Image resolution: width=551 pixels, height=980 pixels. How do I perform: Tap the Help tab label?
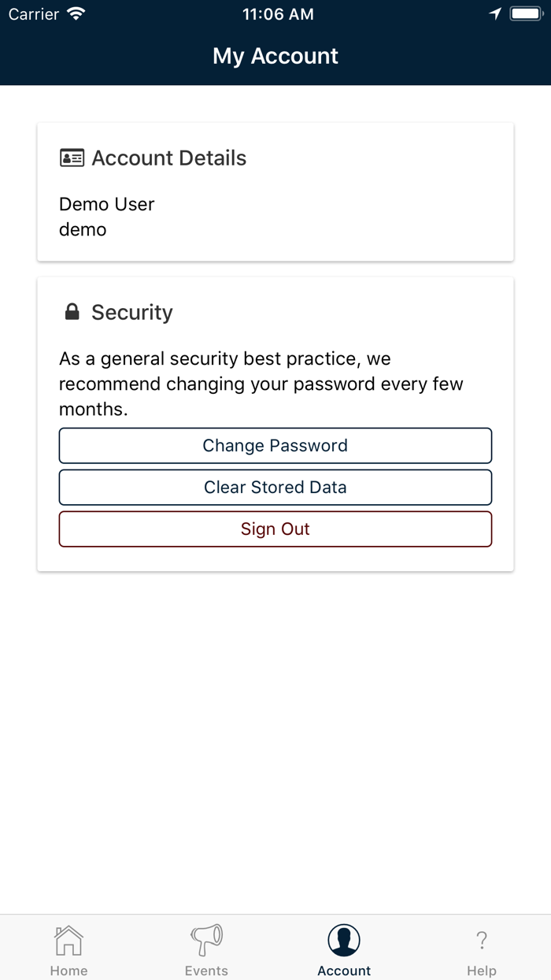[x=482, y=971]
